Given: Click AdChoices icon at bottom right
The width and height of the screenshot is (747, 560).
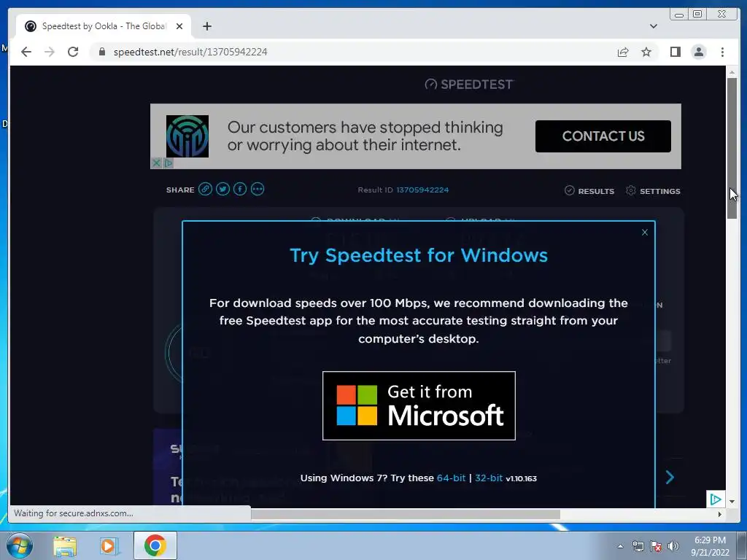Looking at the screenshot, I should (x=716, y=499).
